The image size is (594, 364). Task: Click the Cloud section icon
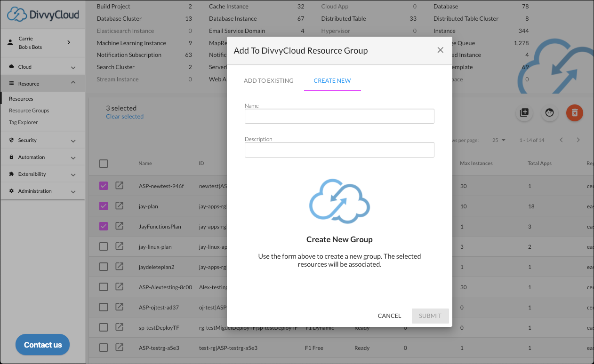12,67
